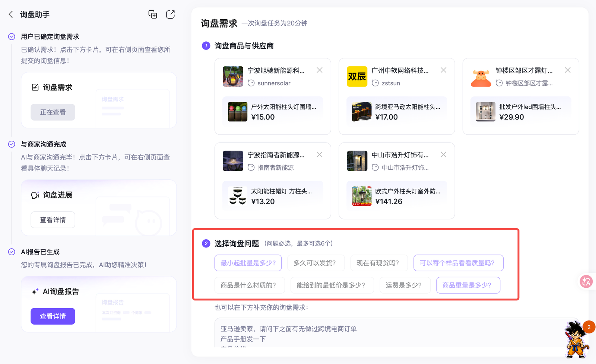Click the new conversation icon in the header
The image size is (596, 364).
[x=153, y=15]
